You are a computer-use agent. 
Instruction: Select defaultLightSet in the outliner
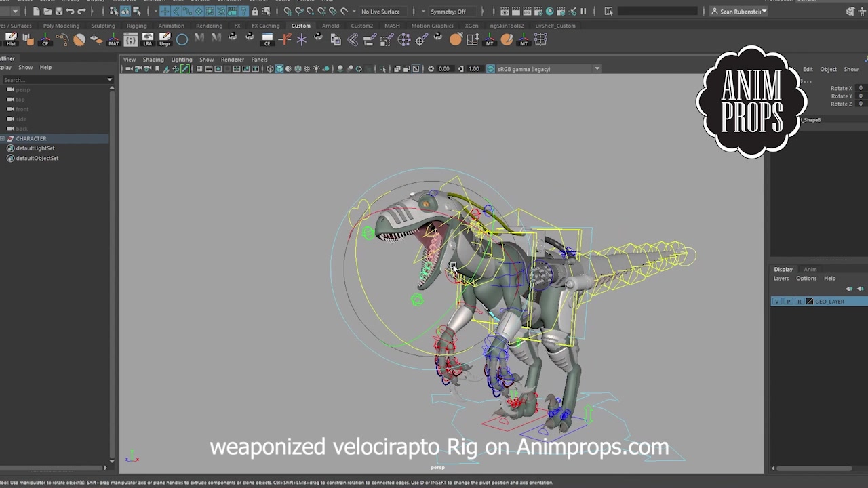click(x=35, y=148)
